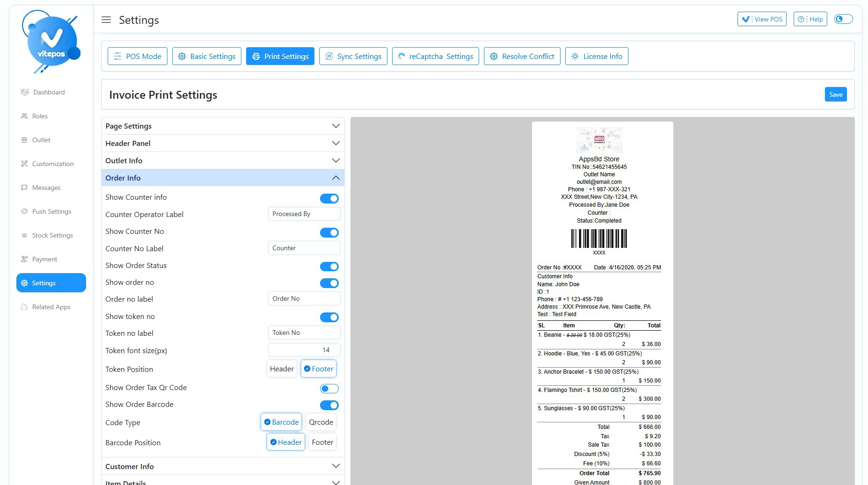This screenshot has width=868, height=485.
Task: Disable Show Counter info switch
Action: click(329, 198)
